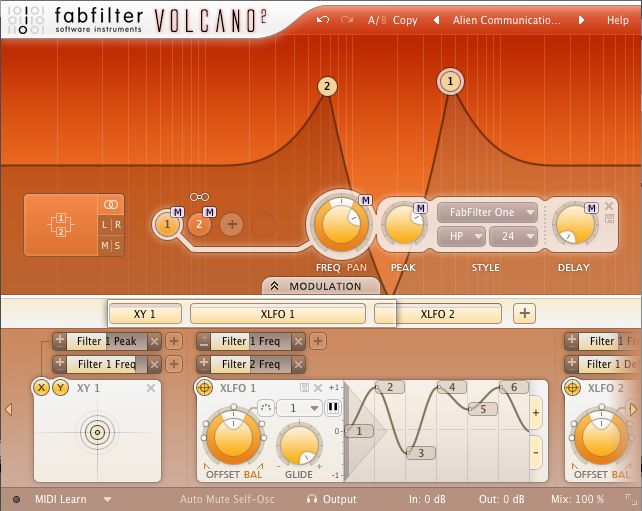Switch to the XLFO 1 tab
Viewport: 642px width, 511px height.
tap(278, 314)
